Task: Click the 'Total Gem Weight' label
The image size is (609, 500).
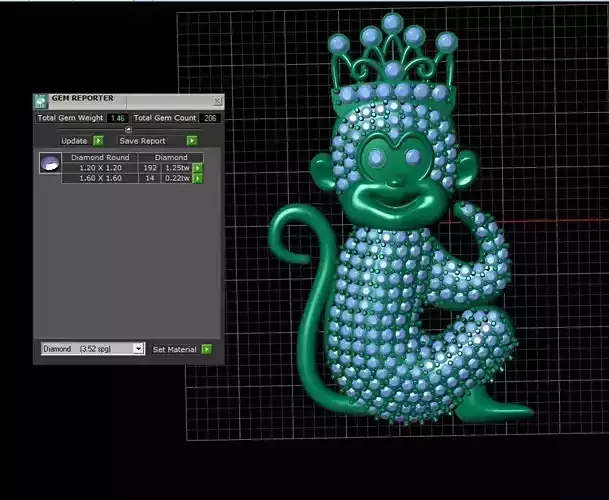Action: [70, 118]
